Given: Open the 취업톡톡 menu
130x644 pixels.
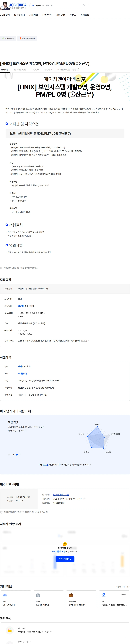Looking at the screenshot, I should coord(85,15).
